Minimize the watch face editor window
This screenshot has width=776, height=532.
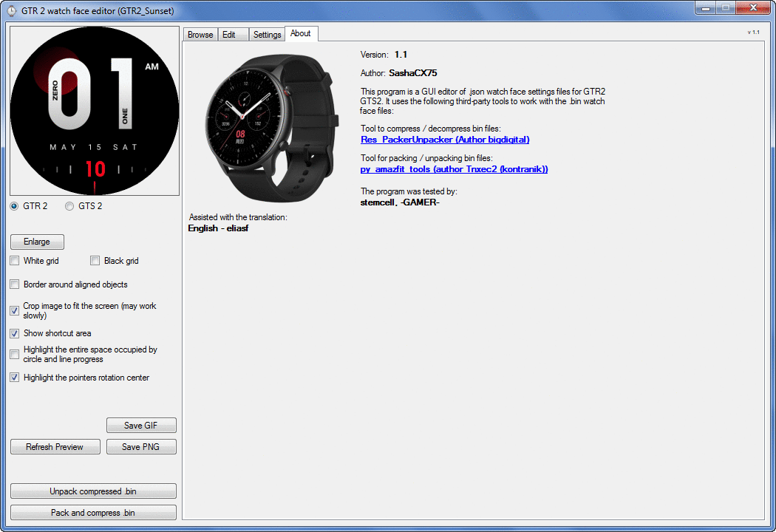click(x=706, y=8)
